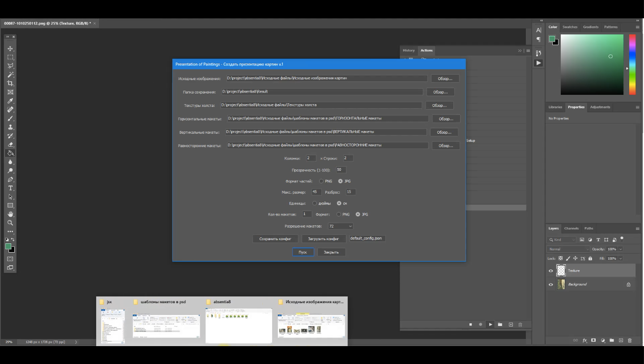The height and width of the screenshot is (364, 644).
Task: Select JPG for mockup Формат
Action: 358,215
